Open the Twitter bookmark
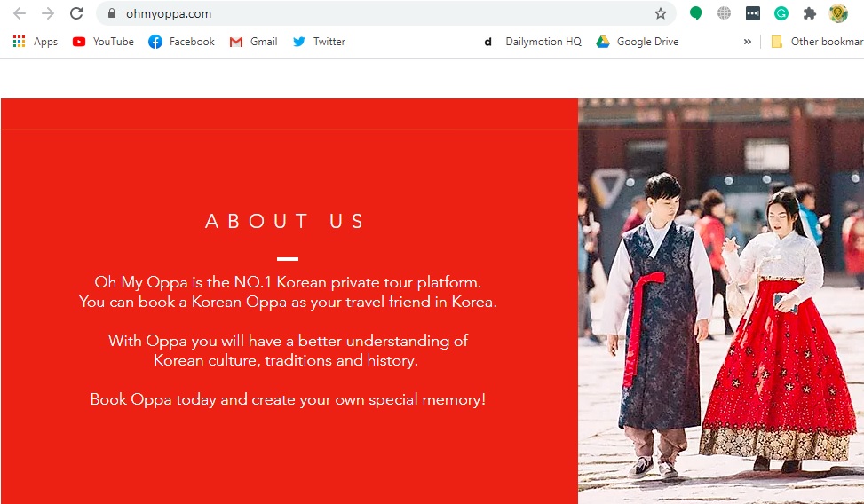 click(319, 42)
